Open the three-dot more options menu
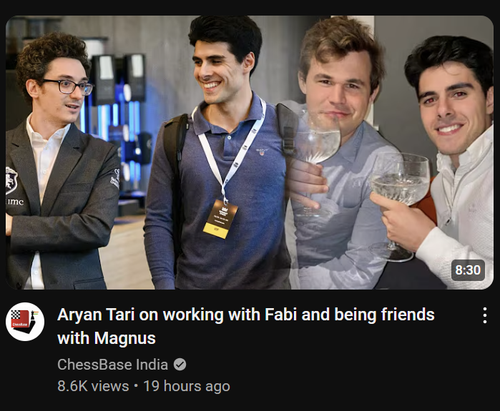 (485, 315)
